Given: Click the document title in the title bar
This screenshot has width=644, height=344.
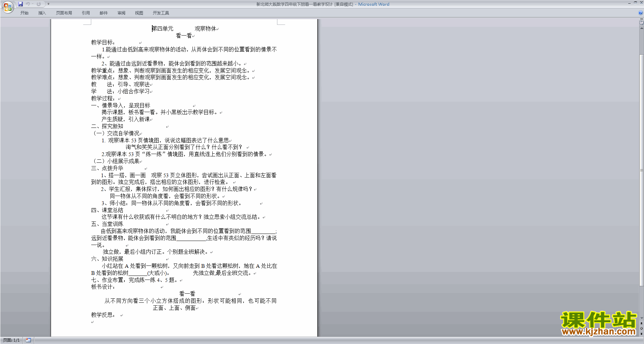Looking at the screenshot, I should [x=323, y=4].
